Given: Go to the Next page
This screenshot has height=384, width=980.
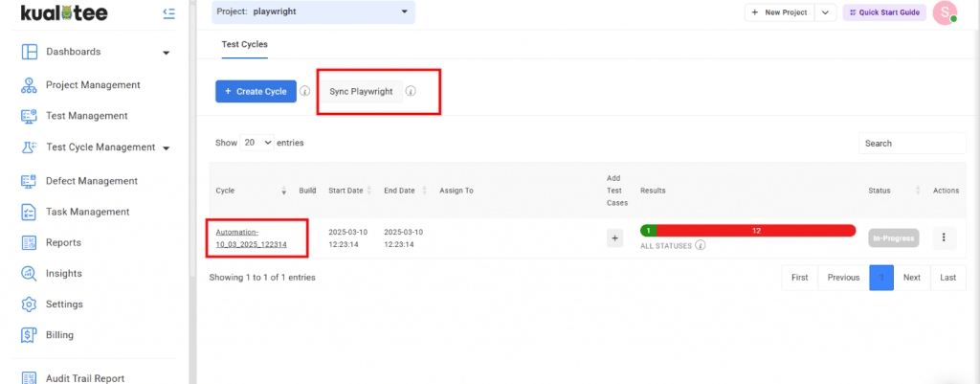Looking at the screenshot, I should [x=912, y=278].
